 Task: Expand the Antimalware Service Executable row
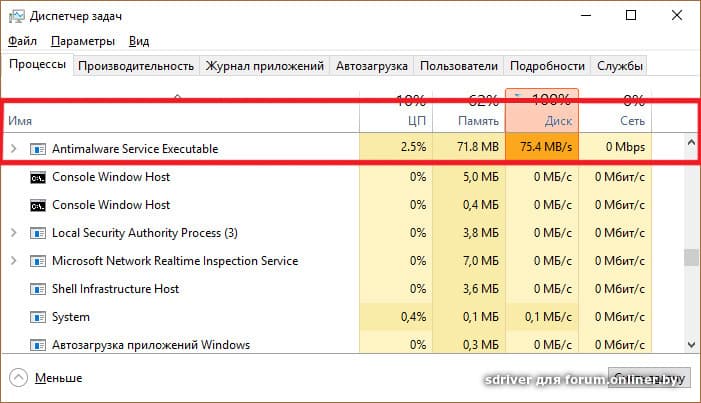13,148
